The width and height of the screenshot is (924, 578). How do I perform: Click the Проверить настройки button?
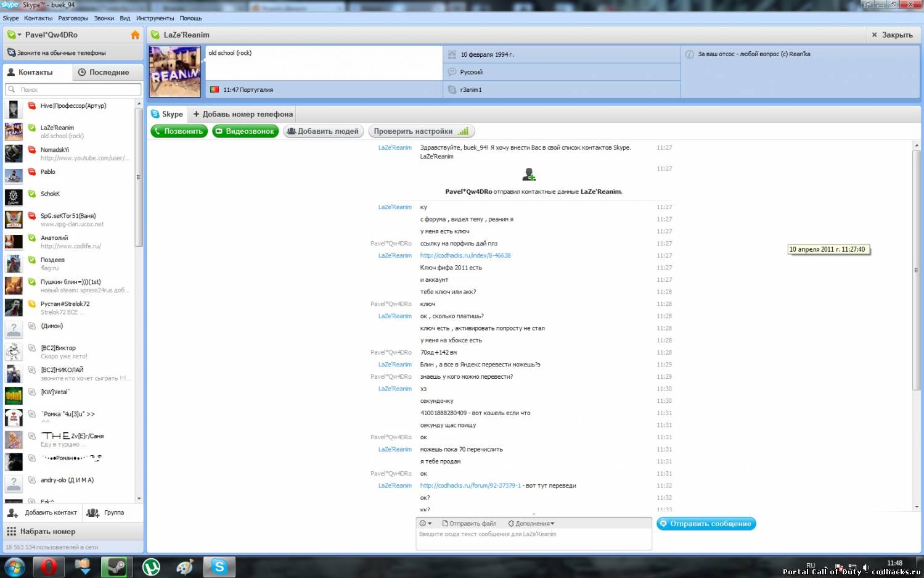422,131
